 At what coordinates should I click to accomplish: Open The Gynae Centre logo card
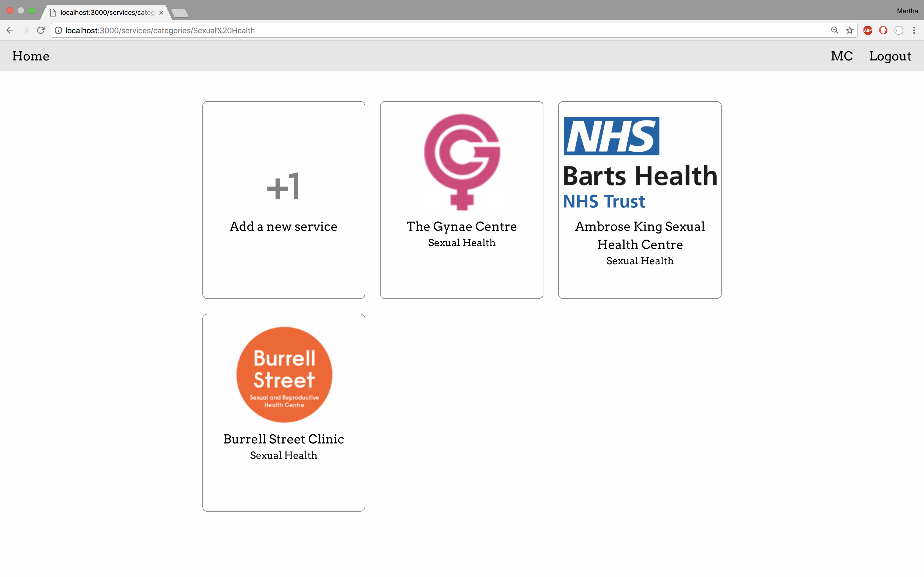[462, 162]
